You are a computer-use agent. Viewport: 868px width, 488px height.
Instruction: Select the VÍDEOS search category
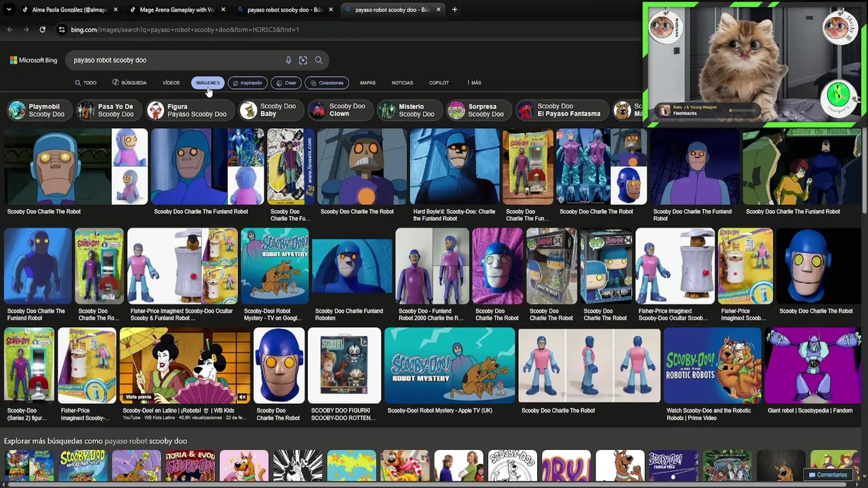(171, 83)
